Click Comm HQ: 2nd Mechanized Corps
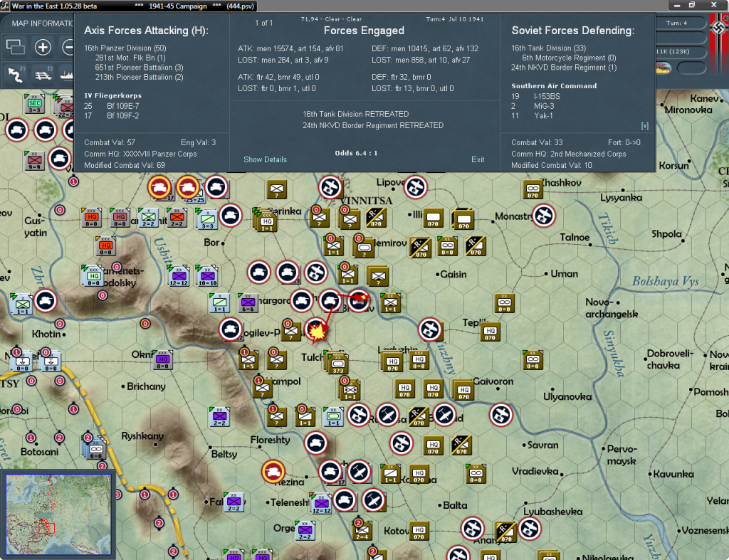Screen dimensions: 729x560 click(569, 154)
